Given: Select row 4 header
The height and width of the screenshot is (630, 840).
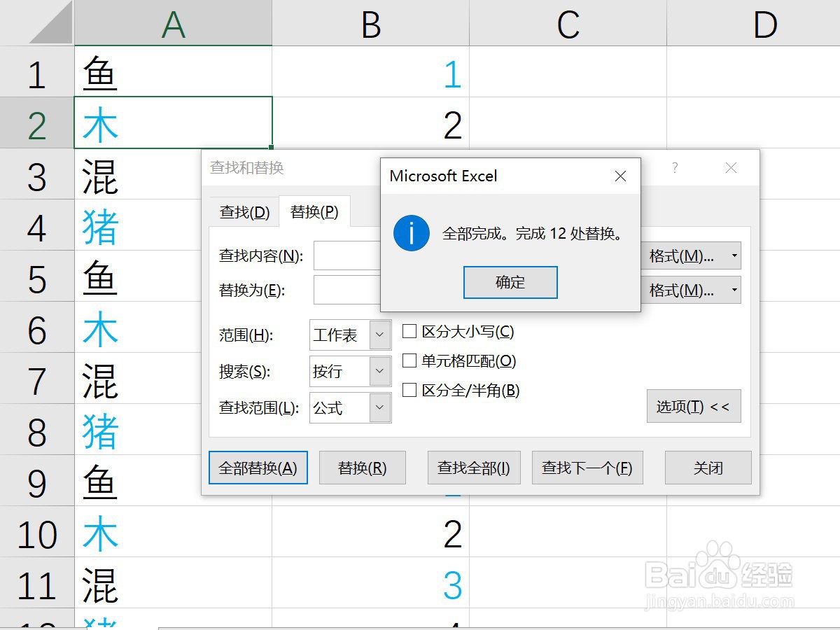Looking at the screenshot, I should (x=36, y=225).
